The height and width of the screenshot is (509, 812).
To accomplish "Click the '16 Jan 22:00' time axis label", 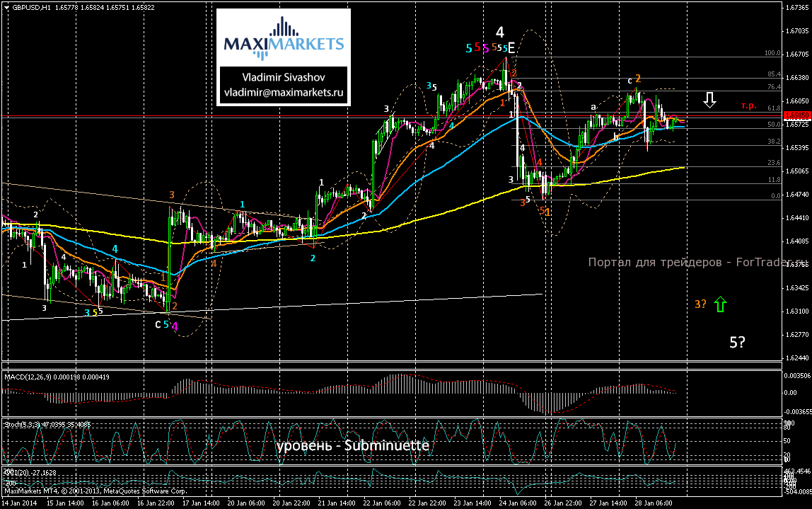I will 156,503.
